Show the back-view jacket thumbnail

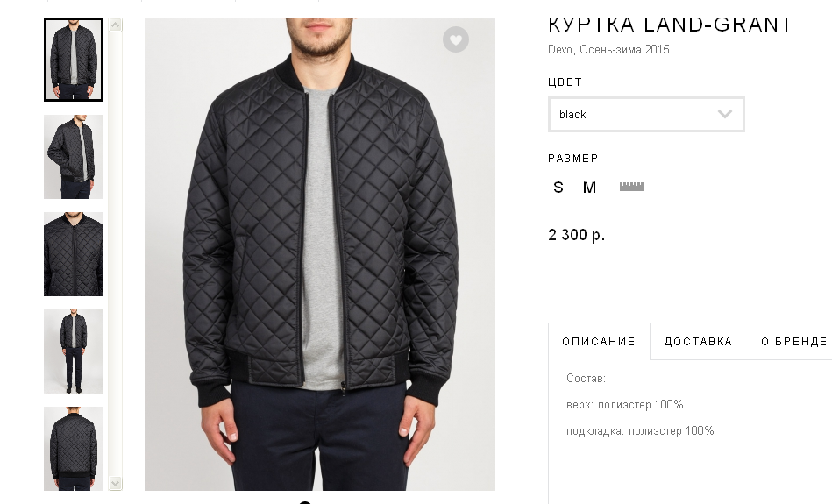click(74, 449)
